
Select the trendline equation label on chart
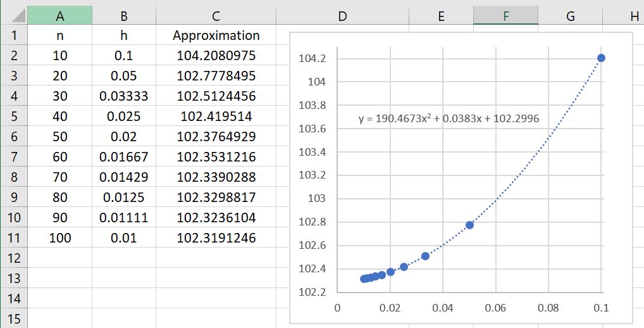pyautogui.click(x=449, y=118)
